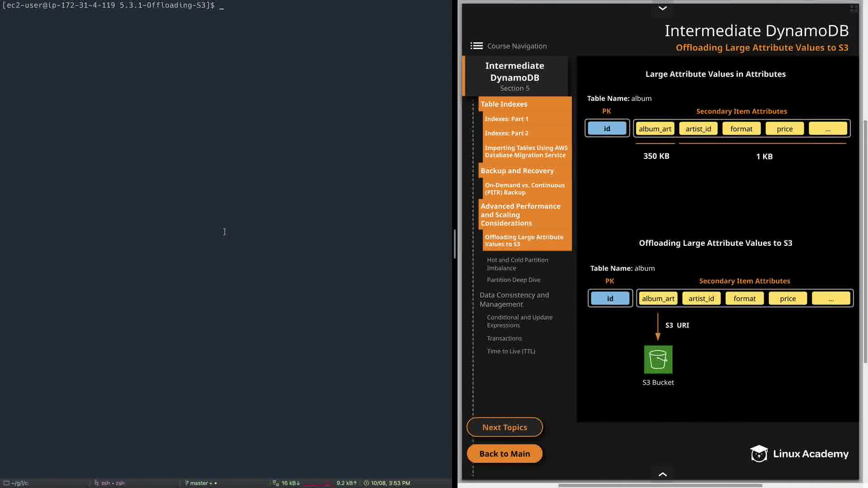
Task: Click the fullscreen icon at top right corner
Action: pos(854,9)
